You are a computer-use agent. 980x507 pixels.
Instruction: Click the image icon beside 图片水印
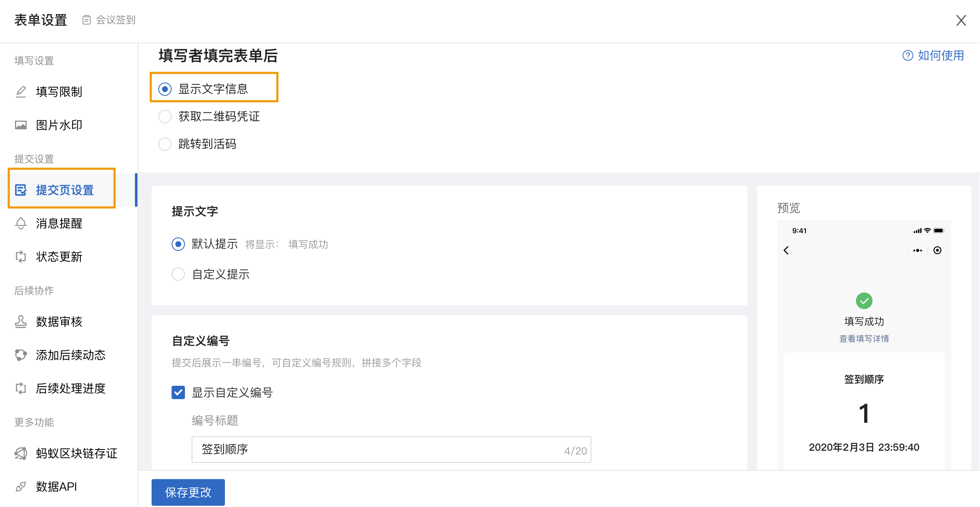point(21,125)
